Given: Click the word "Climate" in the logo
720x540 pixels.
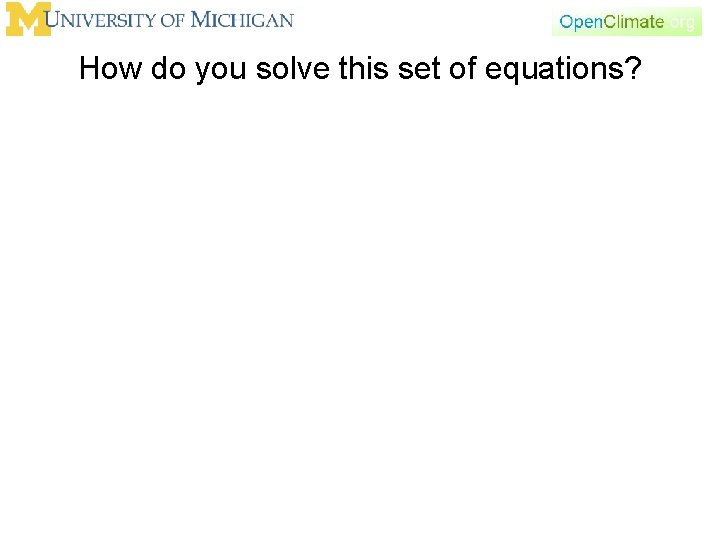Looking at the screenshot, I should click(633, 21).
